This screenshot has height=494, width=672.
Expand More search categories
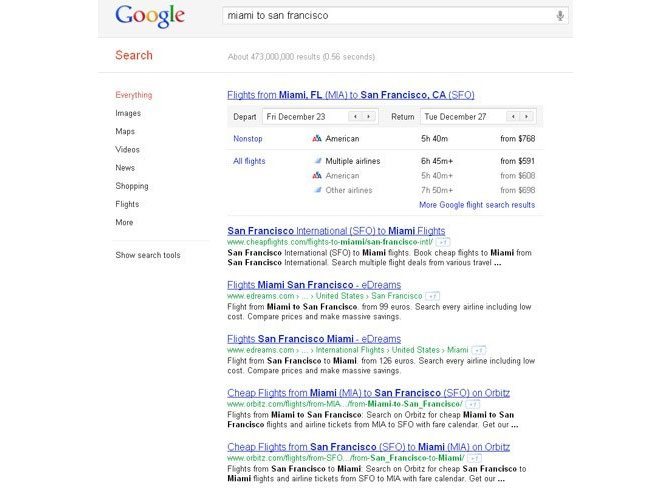(x=124, y=222)
